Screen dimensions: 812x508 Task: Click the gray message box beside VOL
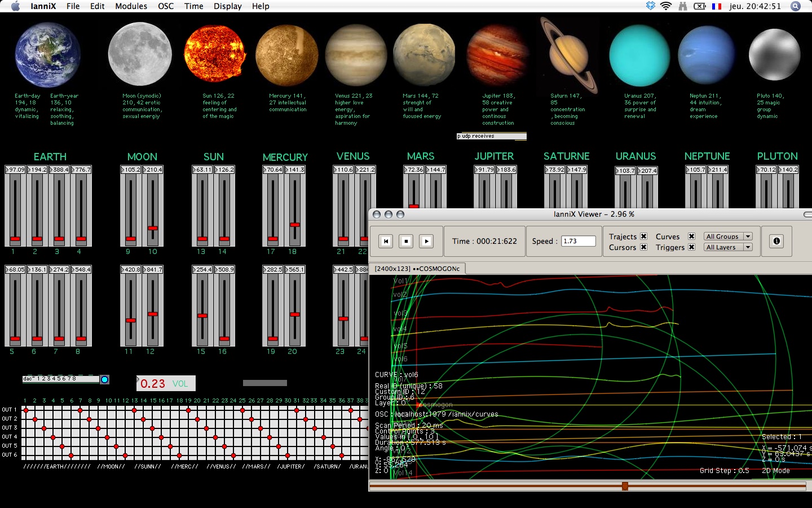coord(265,383)
